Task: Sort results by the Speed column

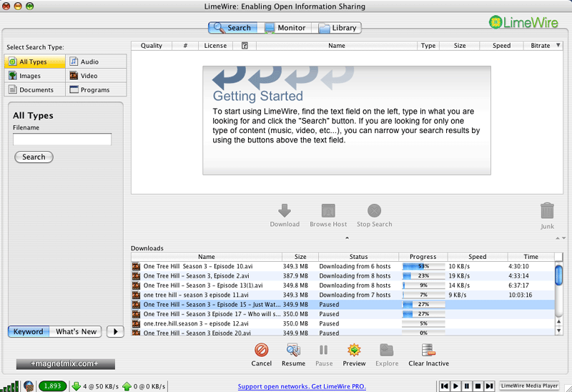Action: pyautogui.click(x=501, y=46)
